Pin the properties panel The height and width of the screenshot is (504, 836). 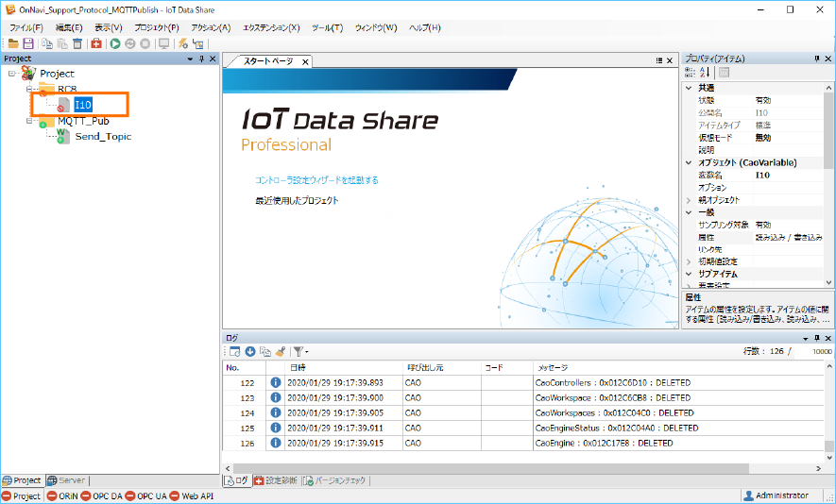(x=817, y=59)
